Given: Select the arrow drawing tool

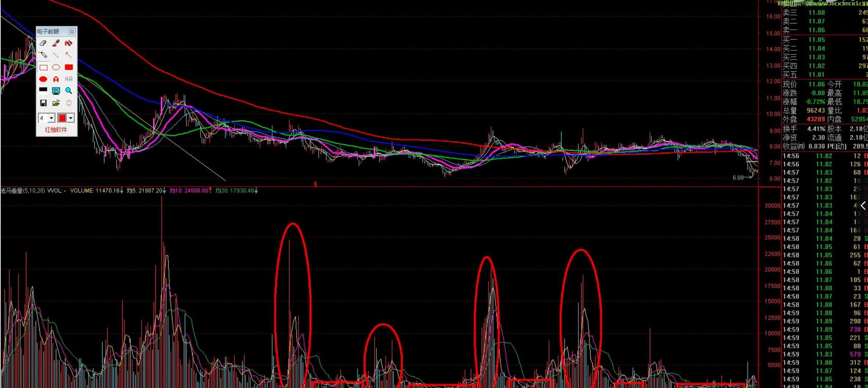Looking at the screenshot, I should click(x=68, y=55).
